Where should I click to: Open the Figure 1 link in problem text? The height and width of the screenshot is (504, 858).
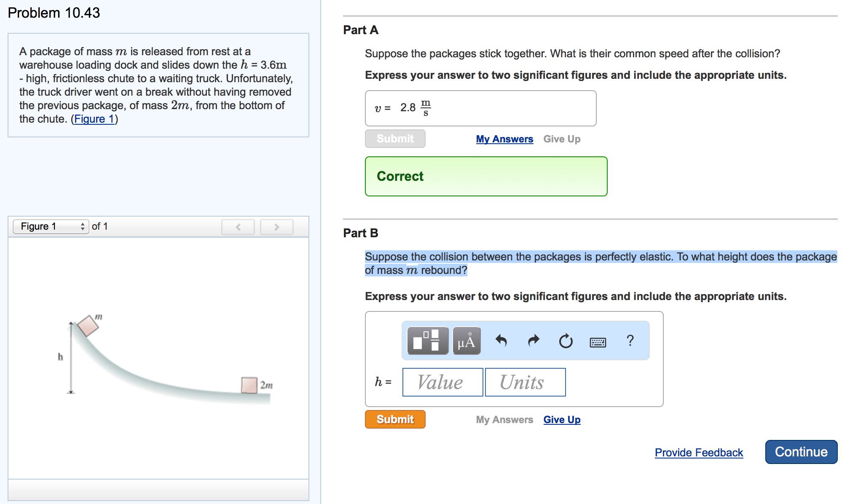tap(94, 119)
